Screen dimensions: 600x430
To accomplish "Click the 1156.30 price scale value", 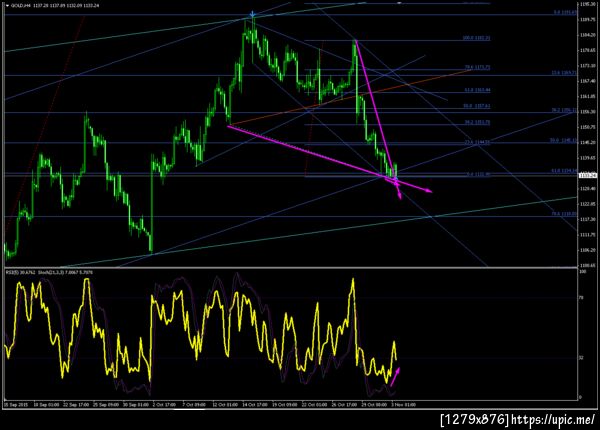I will (588, 112).
